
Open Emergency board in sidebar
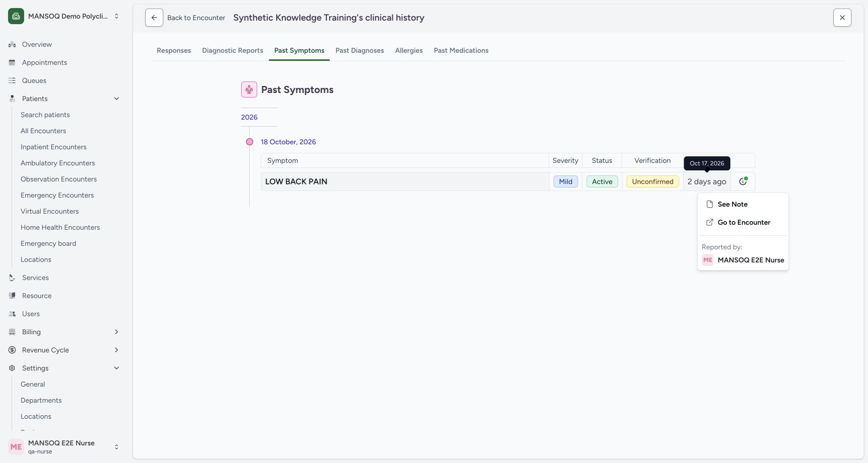[48, 243]
